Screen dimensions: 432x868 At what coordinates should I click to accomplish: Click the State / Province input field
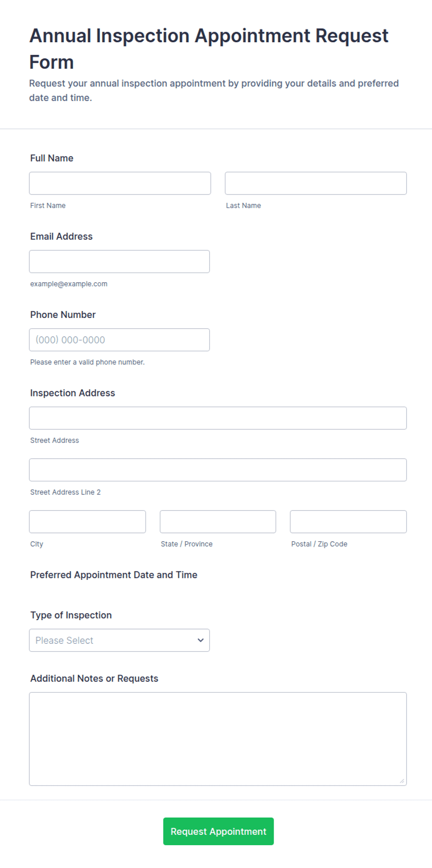click(218, 522)
